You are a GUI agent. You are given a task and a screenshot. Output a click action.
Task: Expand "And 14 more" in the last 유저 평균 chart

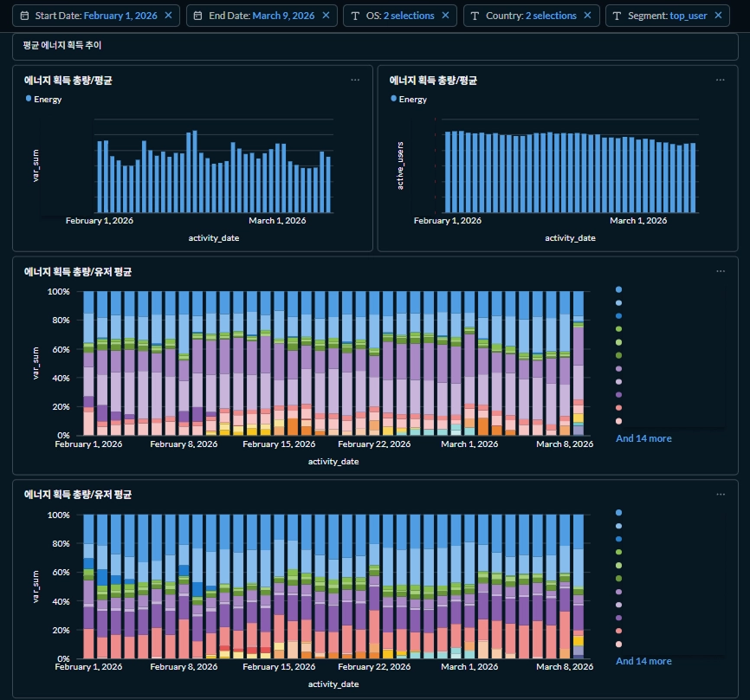tap(643, 661)
